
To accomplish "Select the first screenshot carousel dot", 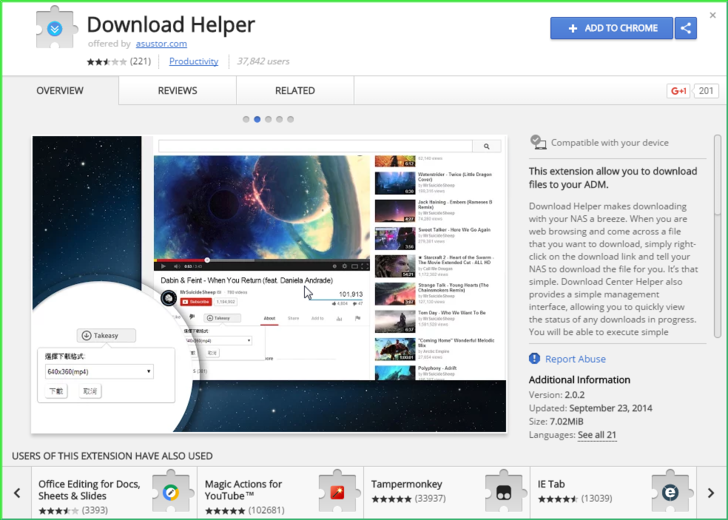I will (x=246, y=119).
